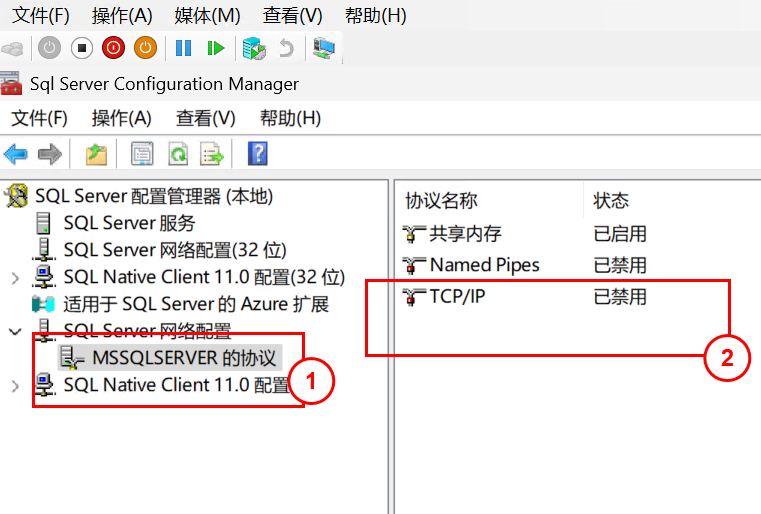Click the Refresh toolbar icon
The width and height of the screenshot is (761, 514).
click(x=177, y=154)
